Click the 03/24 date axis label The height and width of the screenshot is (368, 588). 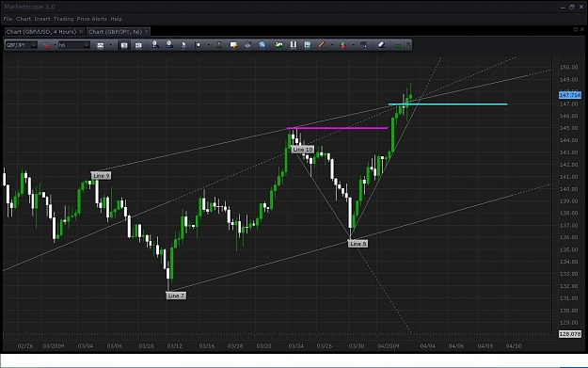(x=295, y=345)
